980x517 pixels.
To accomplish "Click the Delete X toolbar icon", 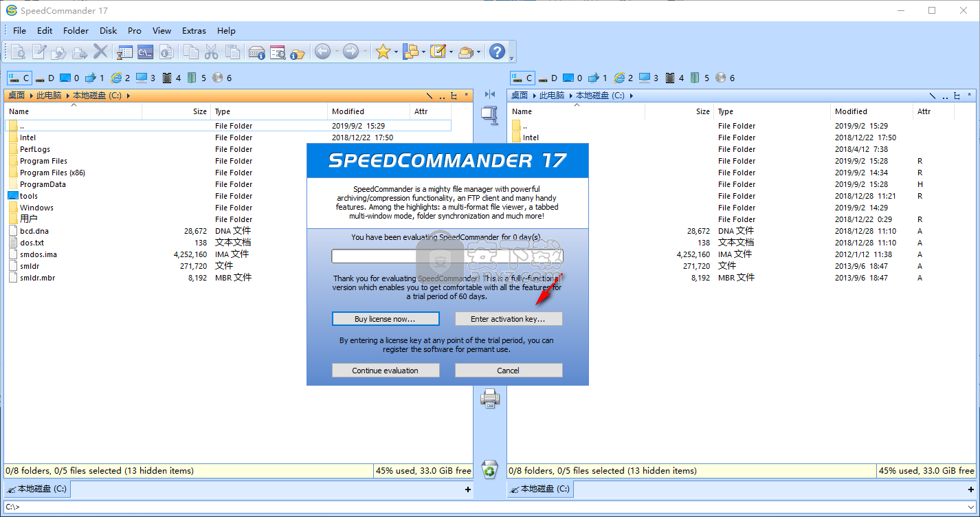I will (100, 52).
